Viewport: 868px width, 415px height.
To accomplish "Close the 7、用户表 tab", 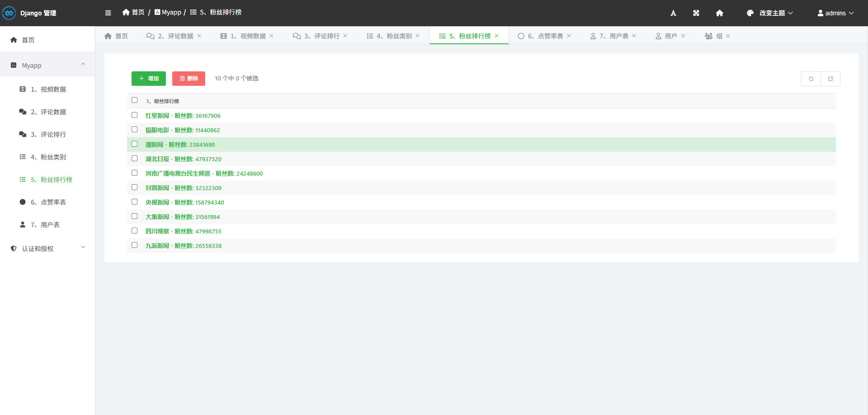I will [x=634, y=36].
